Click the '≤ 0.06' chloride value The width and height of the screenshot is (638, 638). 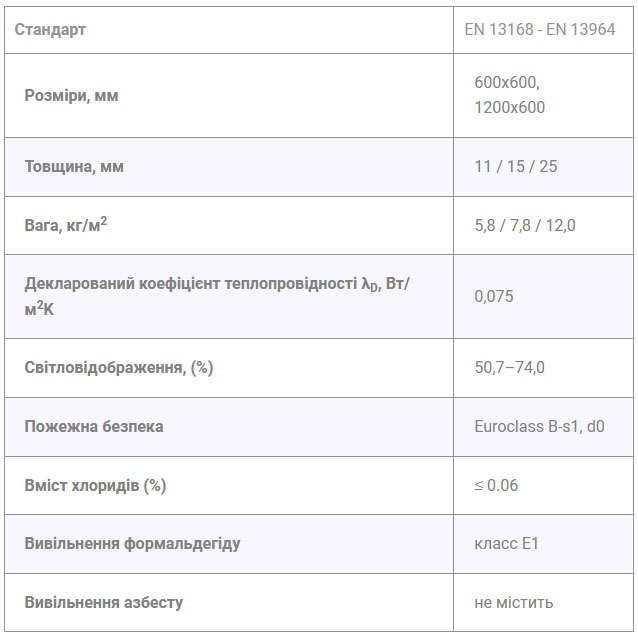pos(496,485)
